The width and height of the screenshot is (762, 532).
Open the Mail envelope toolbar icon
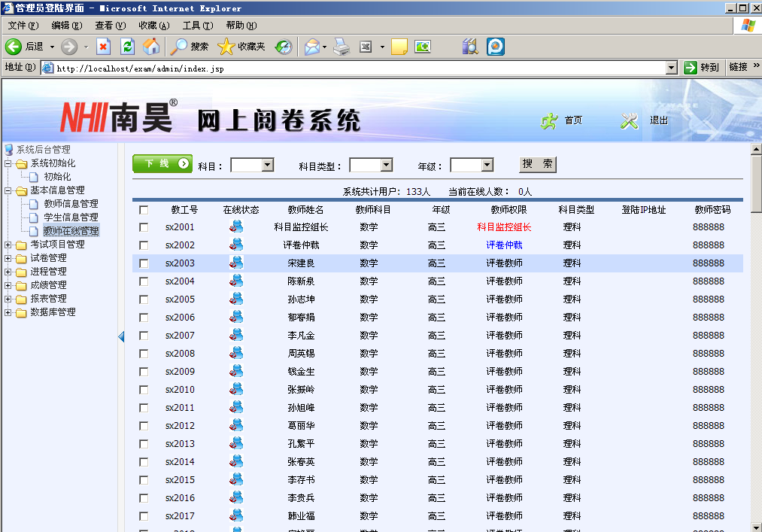click(x=312, y=47)
